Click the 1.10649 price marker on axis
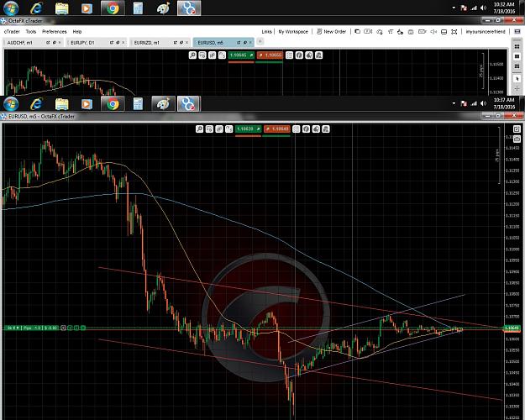This screenshot has height=420, width=525. coord(512,328)
